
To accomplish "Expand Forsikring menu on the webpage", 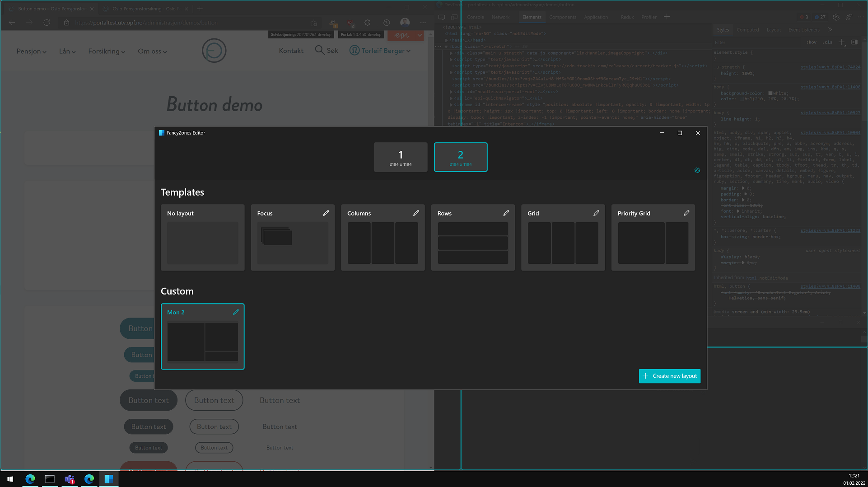I will (107, 51).
